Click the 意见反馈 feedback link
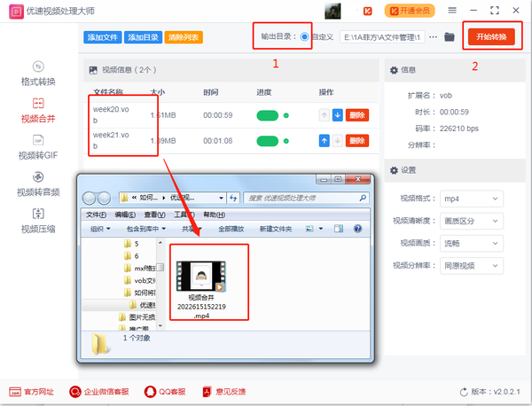Screen dimensions: 532x406 pyautogui.click(x=224, y=392)
